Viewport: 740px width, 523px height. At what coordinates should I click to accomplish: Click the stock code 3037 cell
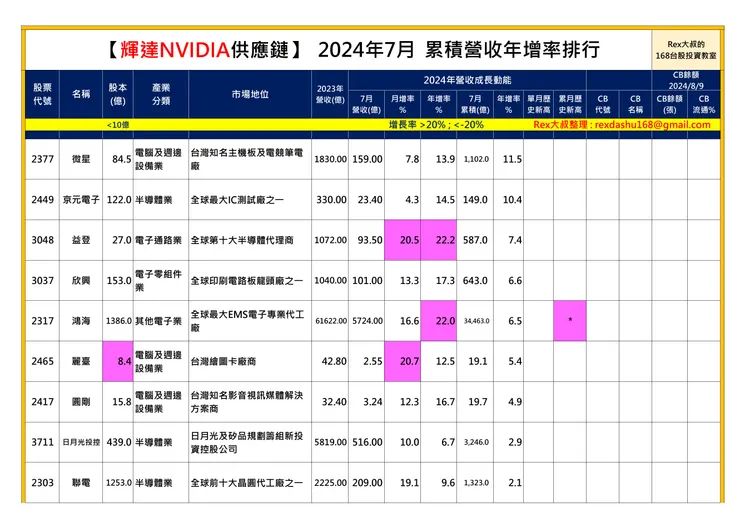click(42, 280)
